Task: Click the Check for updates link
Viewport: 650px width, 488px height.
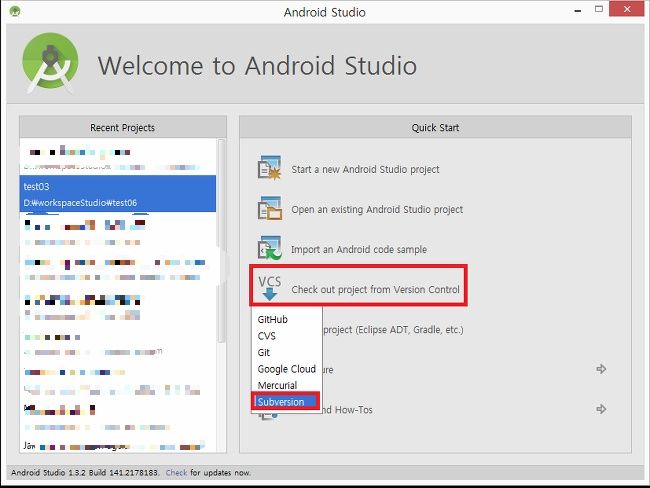Action: point(177,473)
